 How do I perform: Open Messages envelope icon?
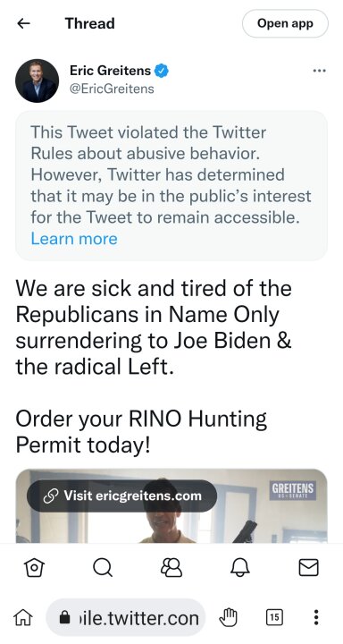(308, 568)
